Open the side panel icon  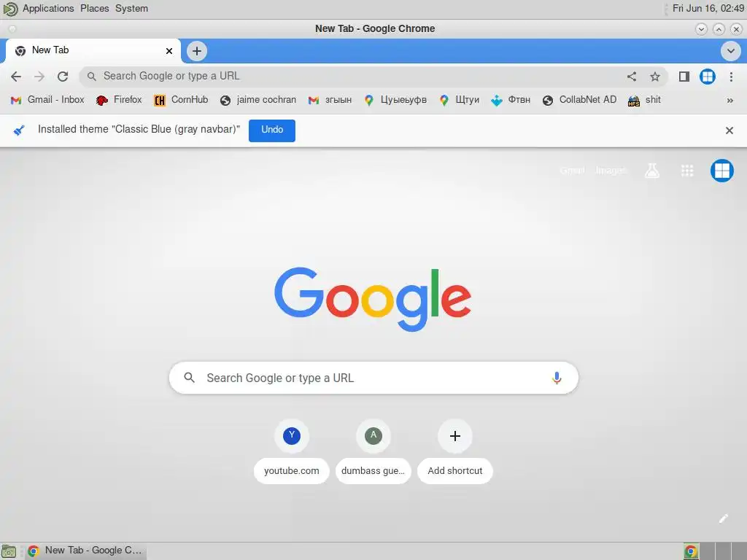684,76
